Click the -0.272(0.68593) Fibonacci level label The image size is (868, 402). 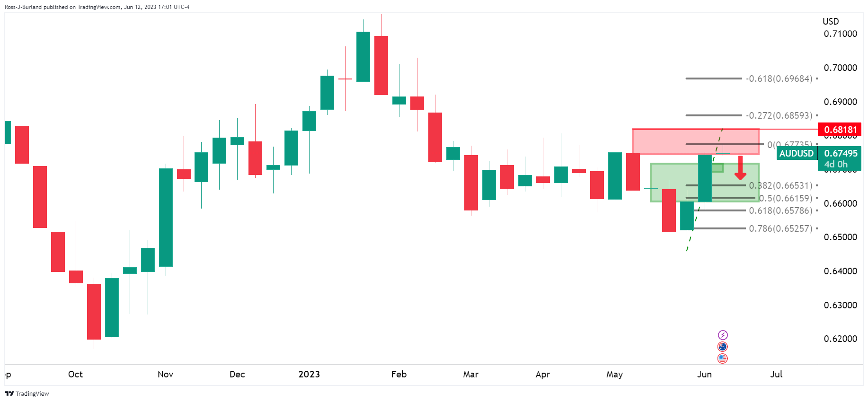point(779,115)
